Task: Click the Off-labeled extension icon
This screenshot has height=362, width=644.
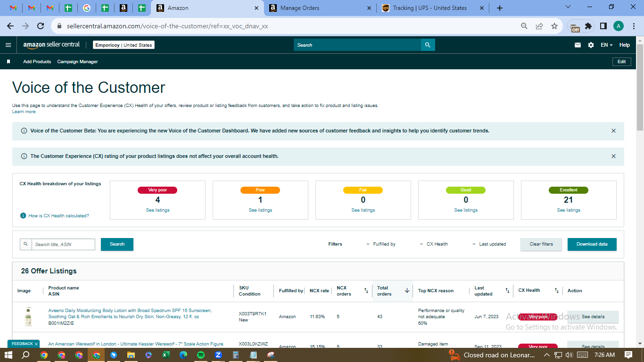Action: pyautogui.click(x=574, y=27)
